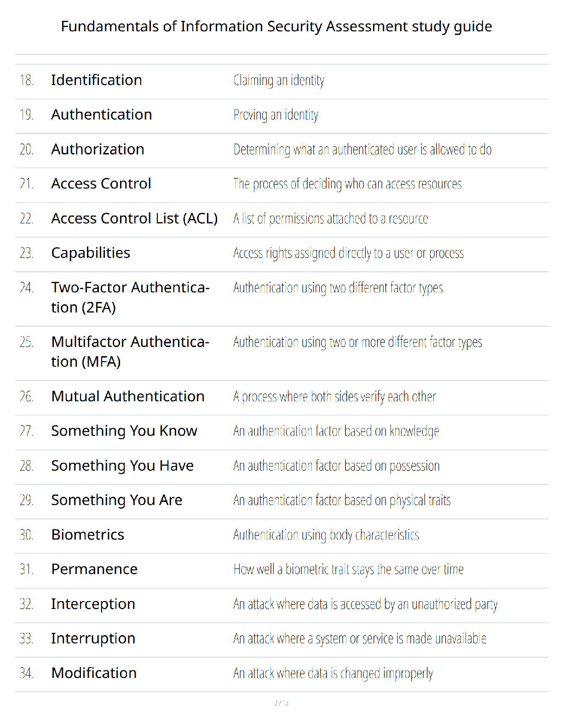The width and height of the screenshot is (563, 728).
Task: Select the term Identification
Action: click(x=97, y=80)
